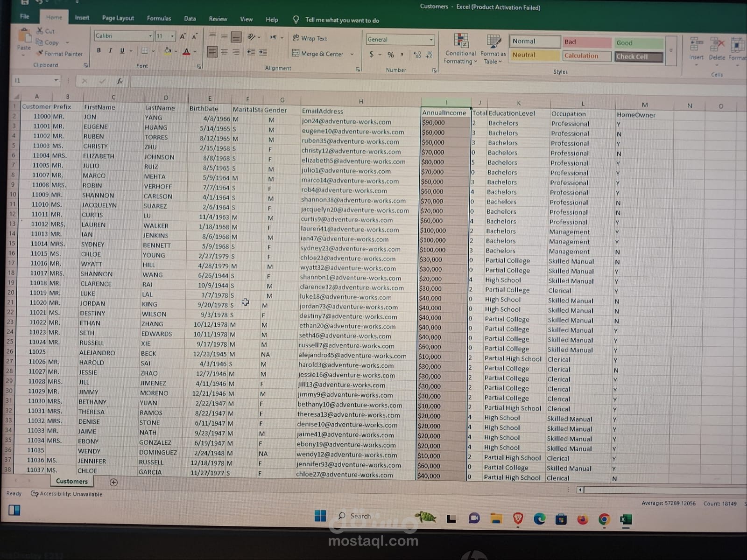This screenshot has height=560, width=747.
Task: Apply the Normal cell style
Action: 535,41
